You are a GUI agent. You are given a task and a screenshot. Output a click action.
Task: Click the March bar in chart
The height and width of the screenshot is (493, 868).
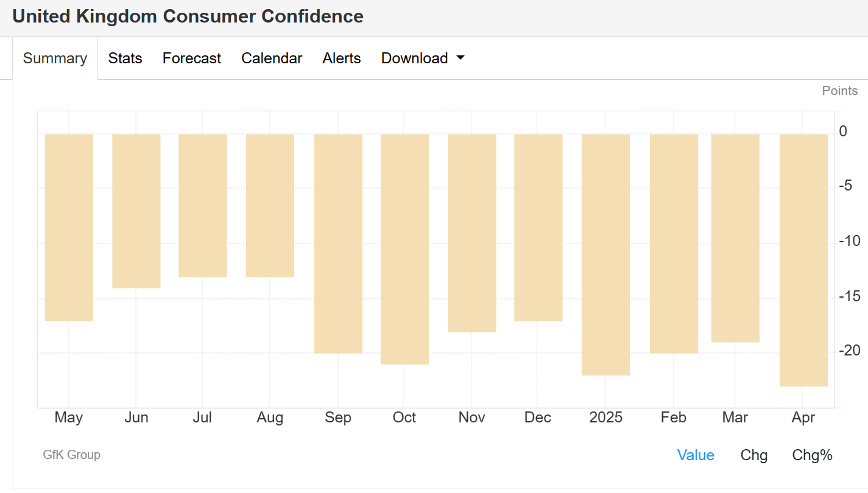(735, 238)
